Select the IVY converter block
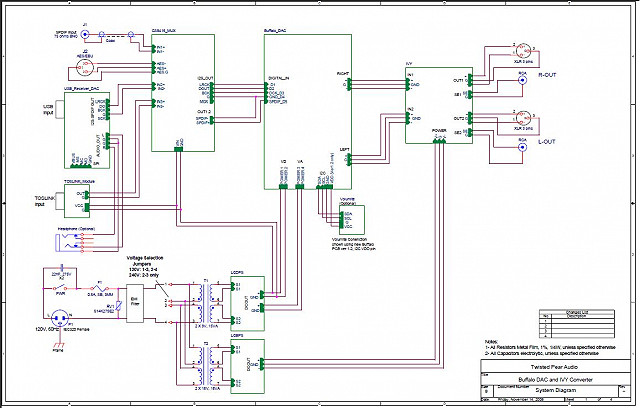 click(x=439, y=105)
